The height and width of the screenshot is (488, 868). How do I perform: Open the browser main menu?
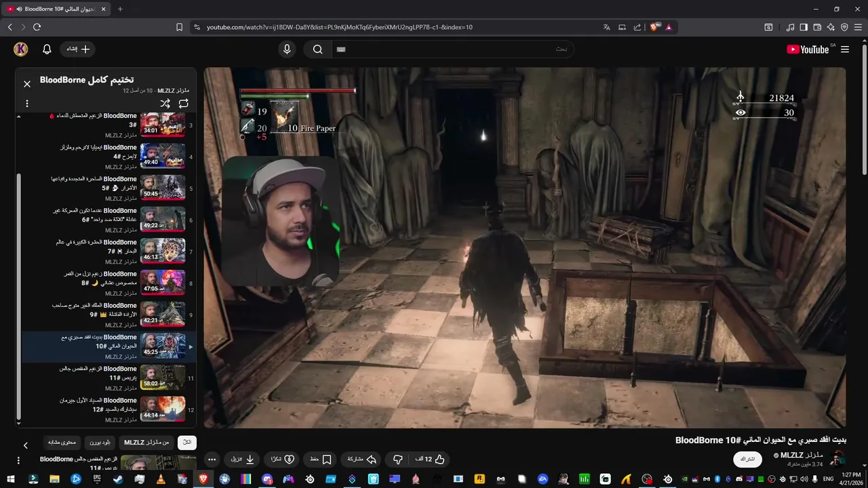click(x=858, y=27)
